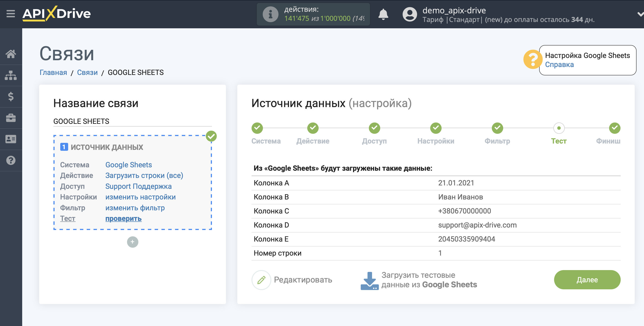644x326 pixels.
Task: Click the Действие step checkmark circle
Action: pyautogui.click(x=313, y=128)
